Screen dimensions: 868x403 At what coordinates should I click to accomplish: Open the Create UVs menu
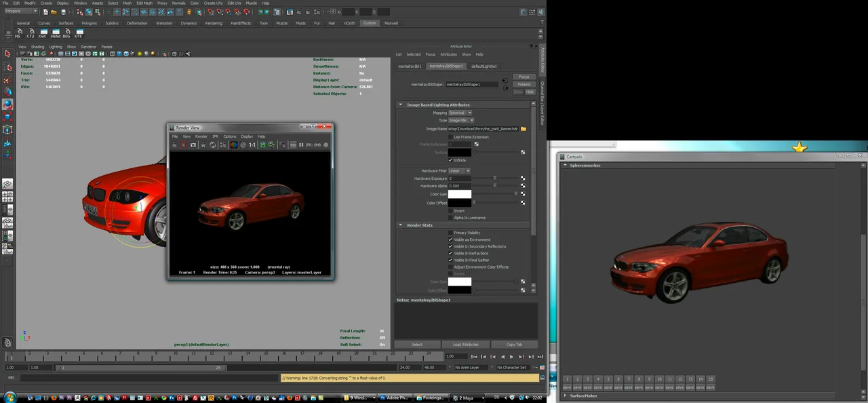pyautogui.click(x=213, y=3)
